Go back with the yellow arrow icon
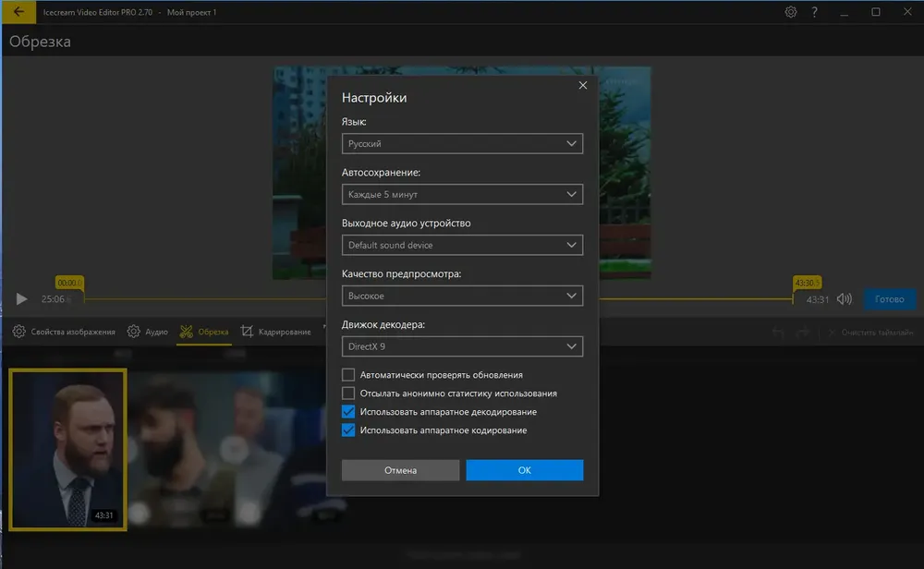The height and width of the screenshot is (569, 924). click(18, 12)
